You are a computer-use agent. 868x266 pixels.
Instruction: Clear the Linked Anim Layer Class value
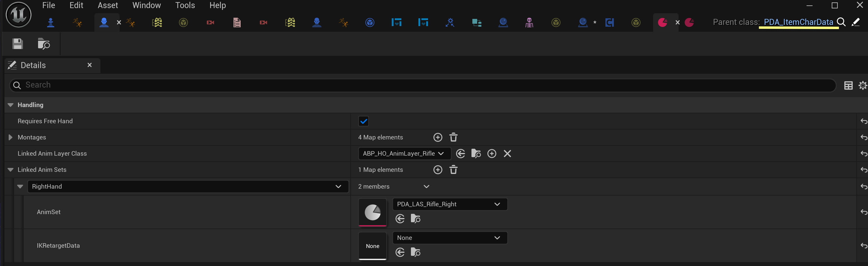point(507,154)
